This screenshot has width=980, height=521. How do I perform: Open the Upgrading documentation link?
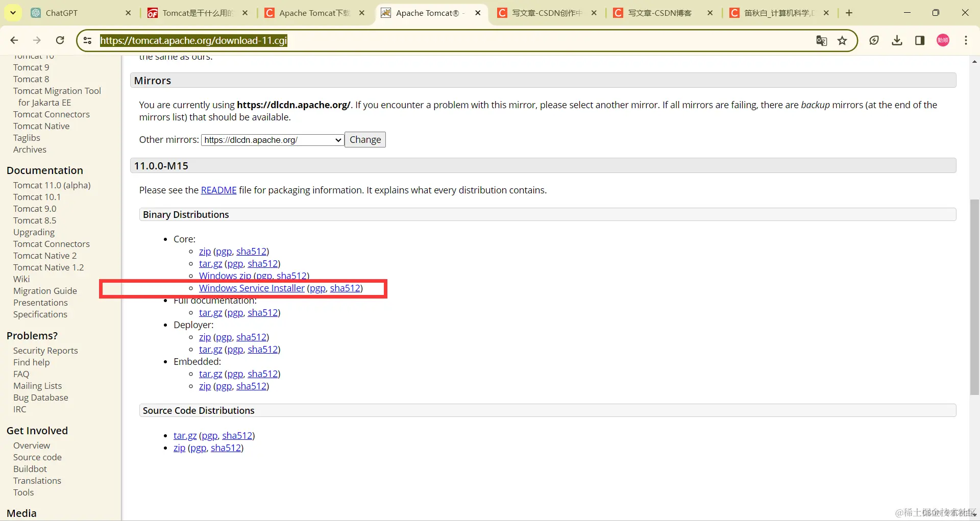34,232
